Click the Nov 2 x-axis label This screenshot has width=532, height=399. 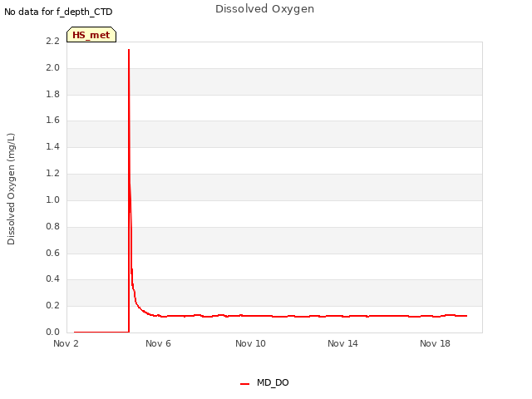pos(66,343)
